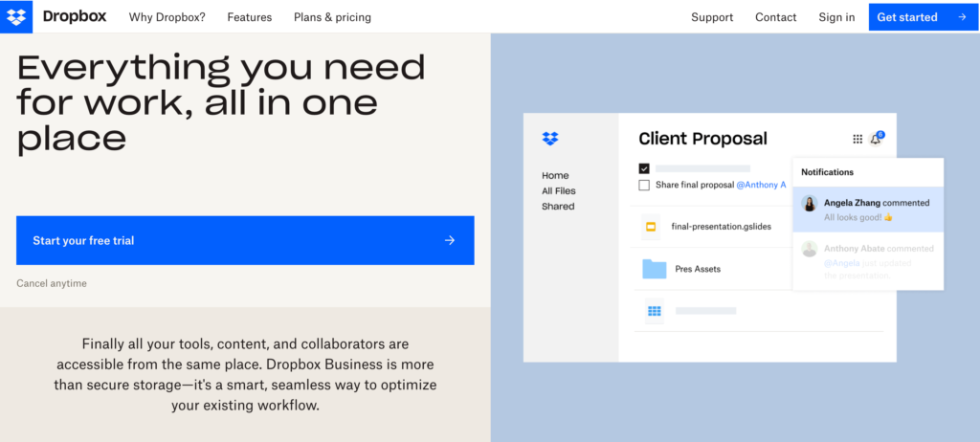Select Home in the mockup sidebar
Screen dimensions: 980x442
(555, 176)
